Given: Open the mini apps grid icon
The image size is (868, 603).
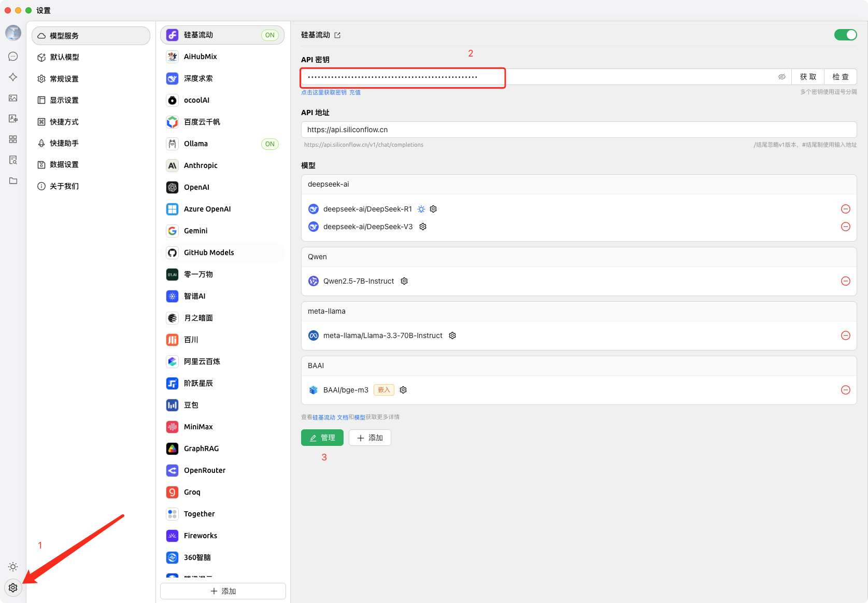Looking at the screenshot, I should tap(13, 139).
